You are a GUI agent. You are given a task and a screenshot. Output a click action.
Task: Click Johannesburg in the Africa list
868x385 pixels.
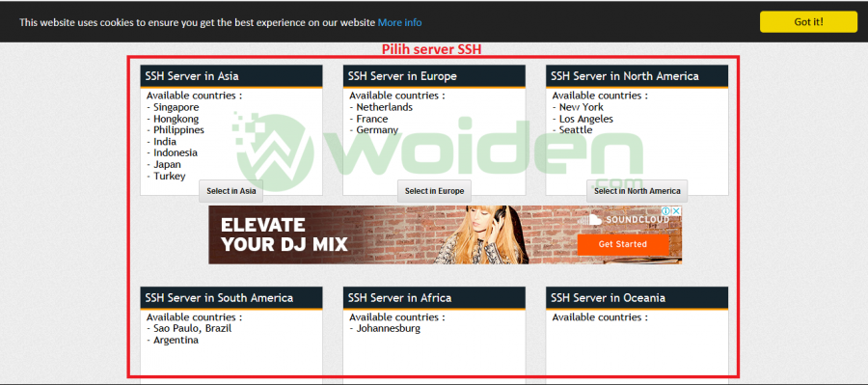tap(388, 328)
